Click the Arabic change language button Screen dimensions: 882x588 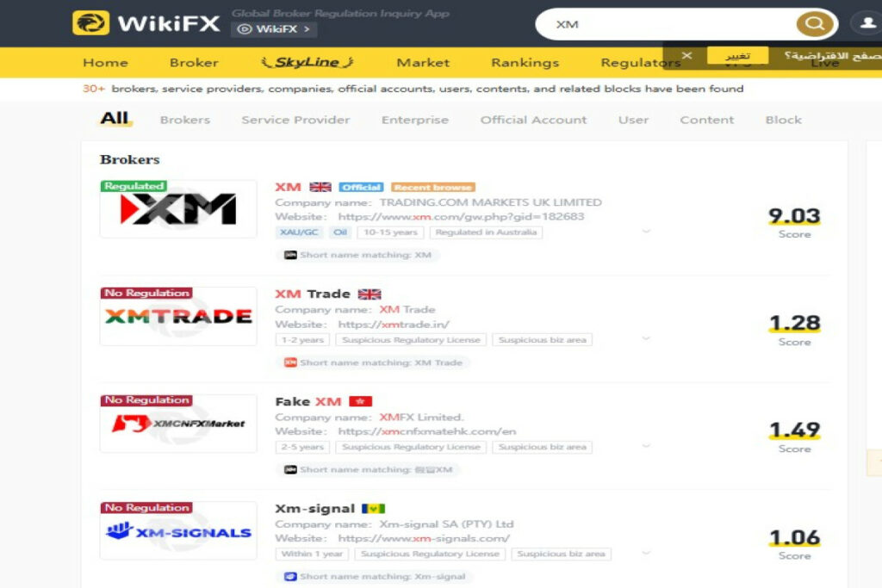(x=737, y=56)
